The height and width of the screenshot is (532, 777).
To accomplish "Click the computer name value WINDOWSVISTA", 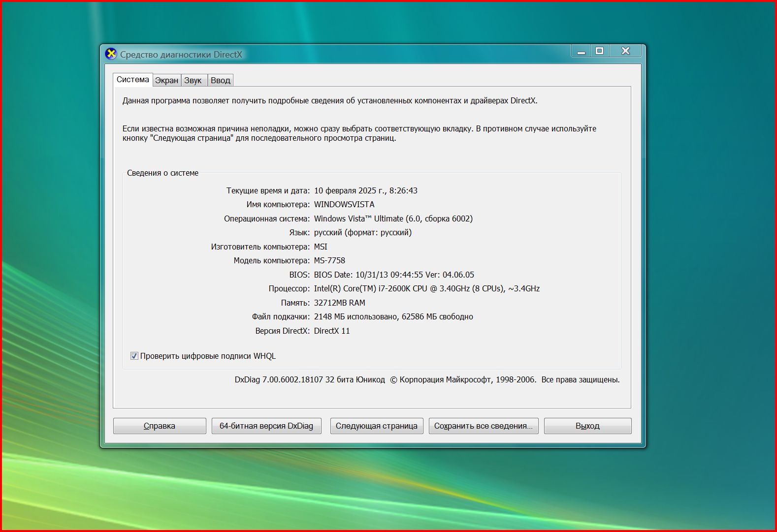I will [344, 204].
